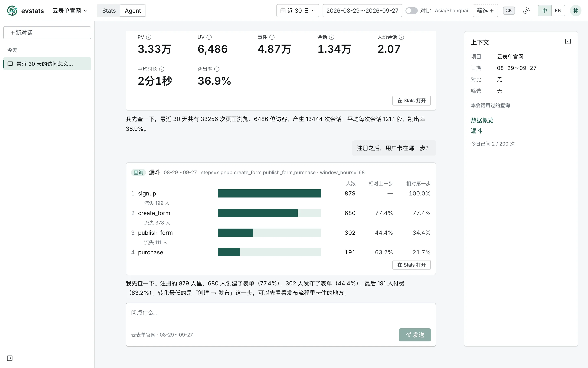The height and width of the screenshot is (368, 588).
Task: Click the signup funnel bar
Action: point(269,193)
